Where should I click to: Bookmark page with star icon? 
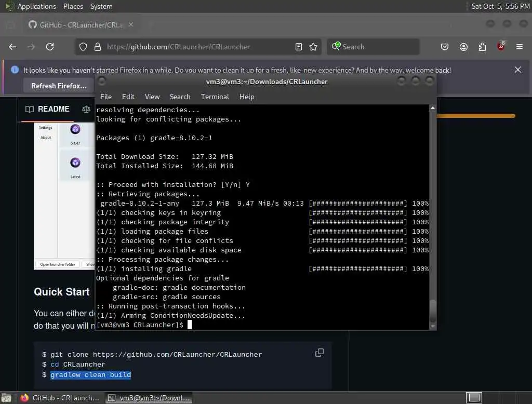click(x=313, y=47)
